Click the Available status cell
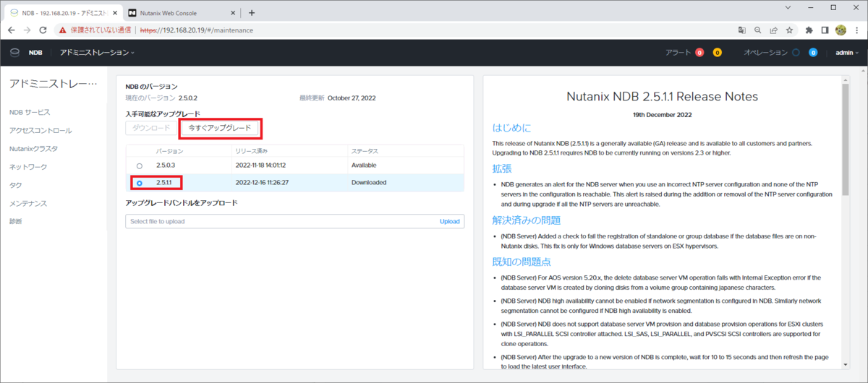868x383 pixels. tap(365, 165)
